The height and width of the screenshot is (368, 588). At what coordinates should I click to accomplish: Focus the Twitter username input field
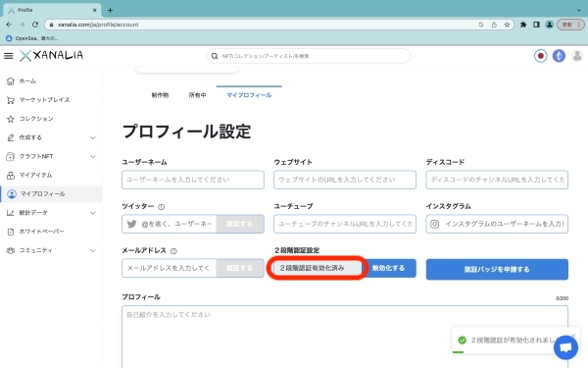point(170,224)
